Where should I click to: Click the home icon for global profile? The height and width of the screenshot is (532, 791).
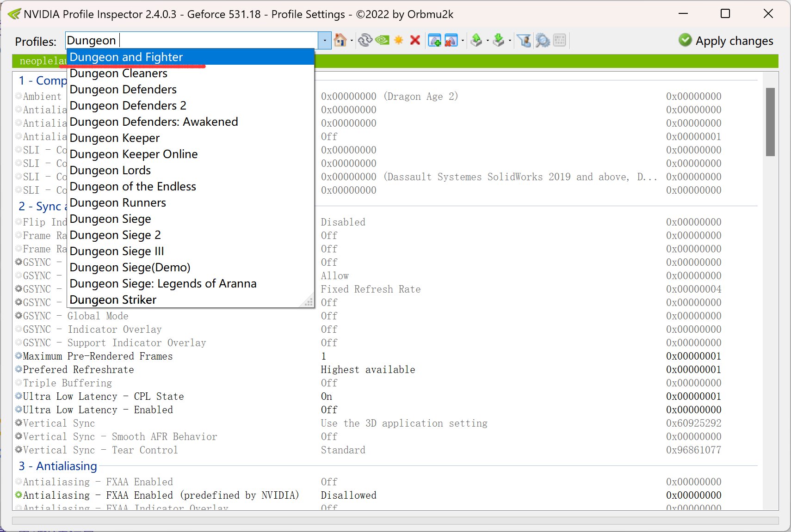pyautogui.click(x=340, y=41)
